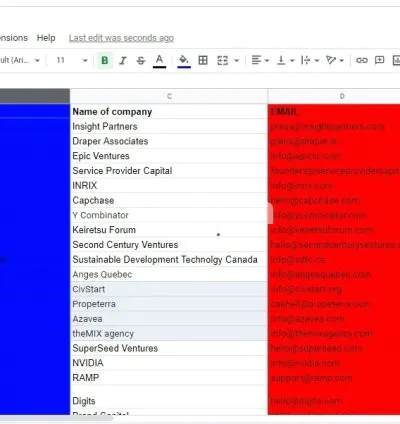This screenshot has height=424, width=400.
Task: Open the font family dropdown
Action: pos(20,60)
